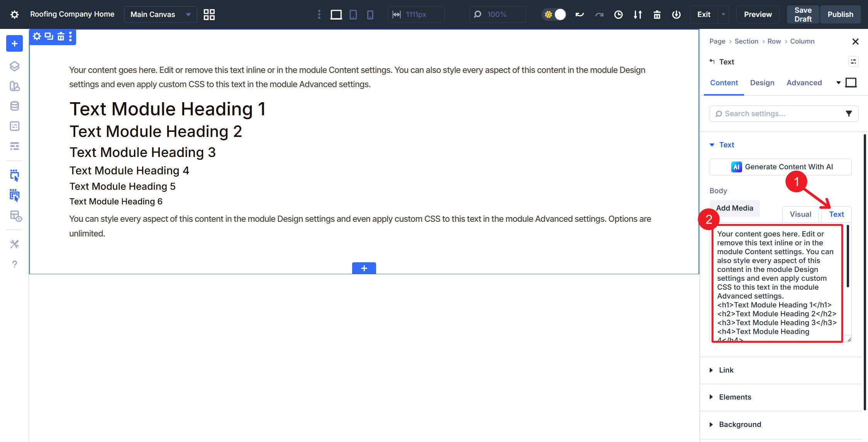
Task: Open the builder settings wrench icon
Action: [14, 244]
